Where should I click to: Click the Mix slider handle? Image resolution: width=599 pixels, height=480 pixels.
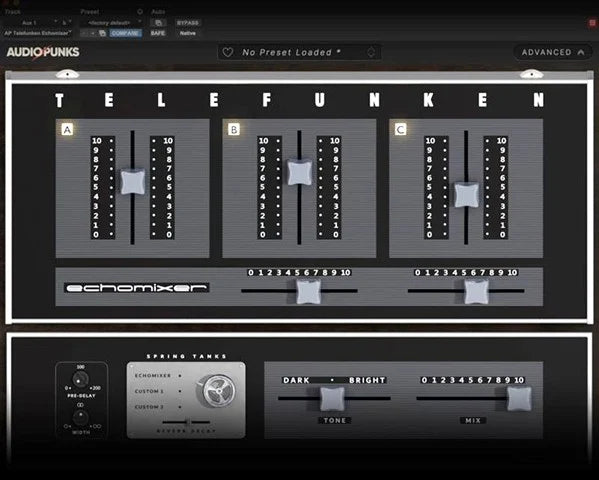tap(519, 399)
